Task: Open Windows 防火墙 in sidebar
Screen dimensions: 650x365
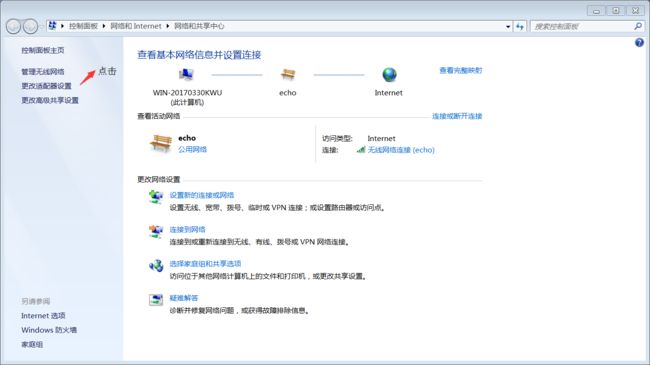Action: [x=49, y=330]
